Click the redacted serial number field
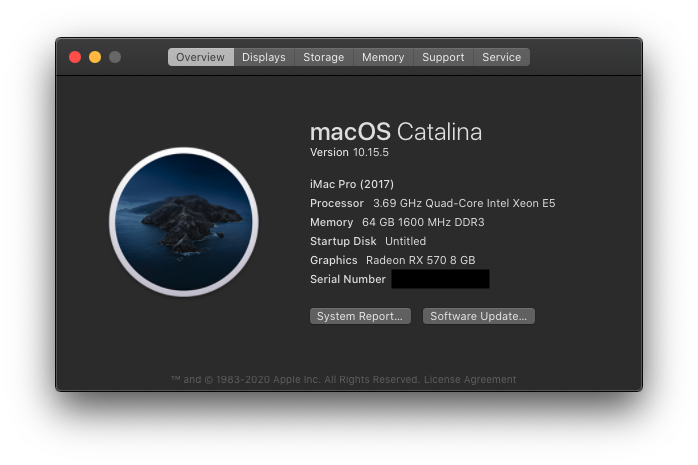 (x=440, y=279)
